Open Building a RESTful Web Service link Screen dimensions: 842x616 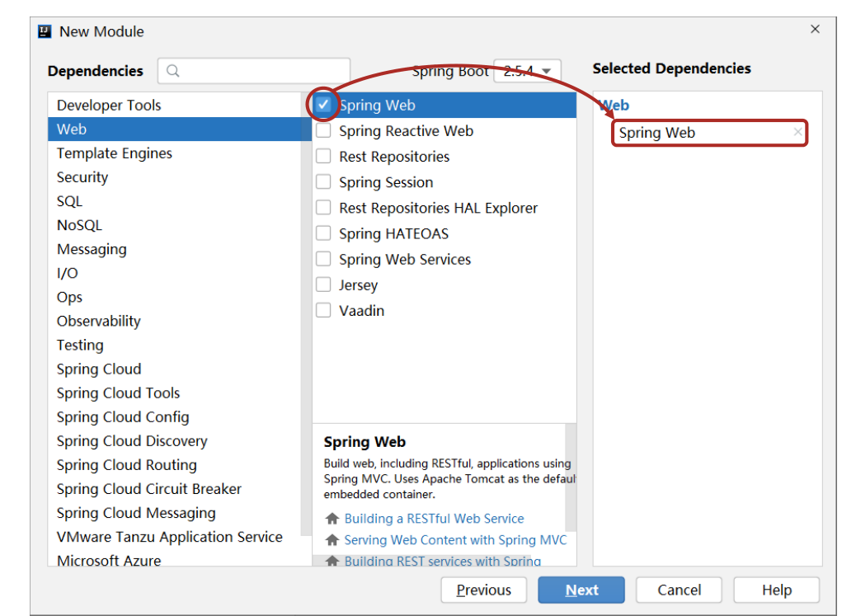coord(434,518)
